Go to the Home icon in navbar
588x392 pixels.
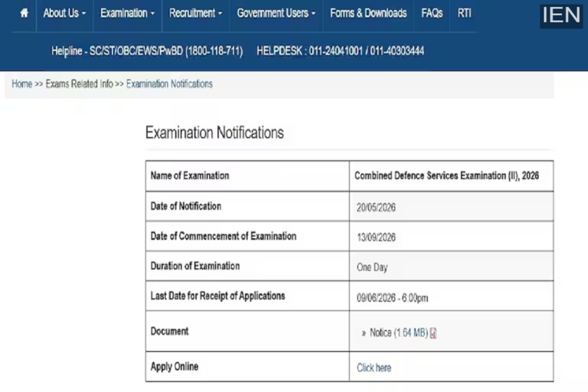(x=24, y=14)
